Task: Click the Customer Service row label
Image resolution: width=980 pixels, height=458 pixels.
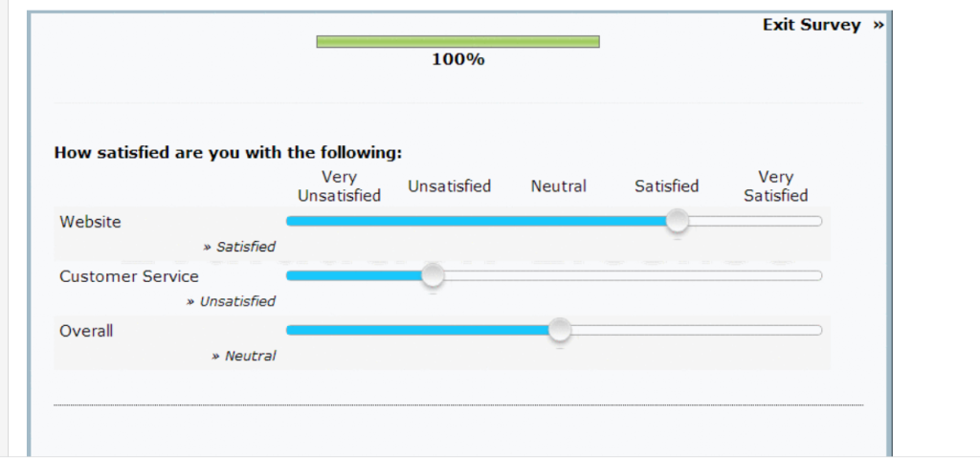Action: point(129,276)
